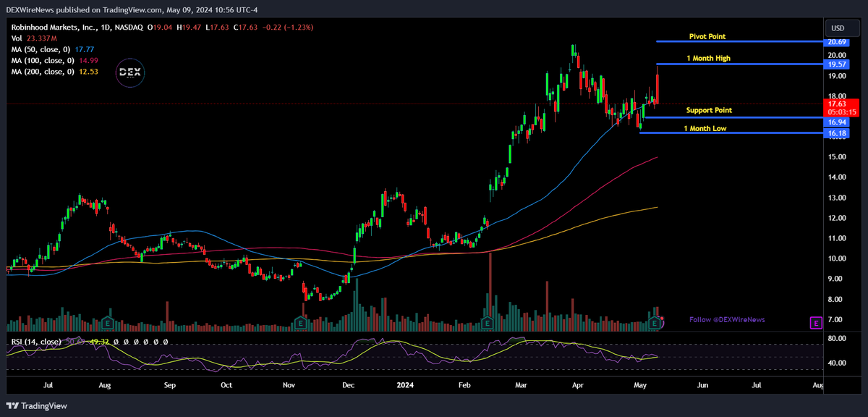Click the 16.94 support price tag
868x417 pixels.
click(x=838, y=123)
